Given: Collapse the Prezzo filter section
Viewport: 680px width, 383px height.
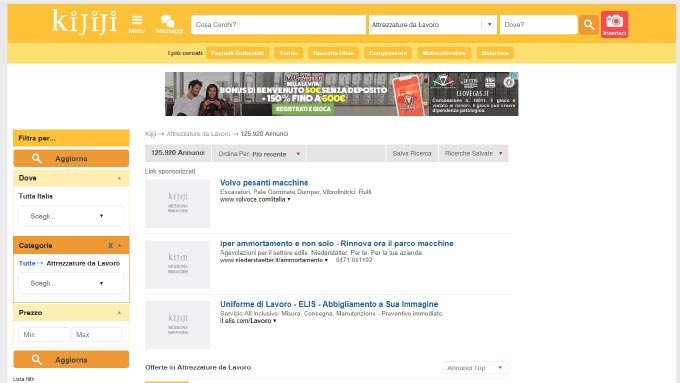Looking at the screenshot, I should point(119,313).
